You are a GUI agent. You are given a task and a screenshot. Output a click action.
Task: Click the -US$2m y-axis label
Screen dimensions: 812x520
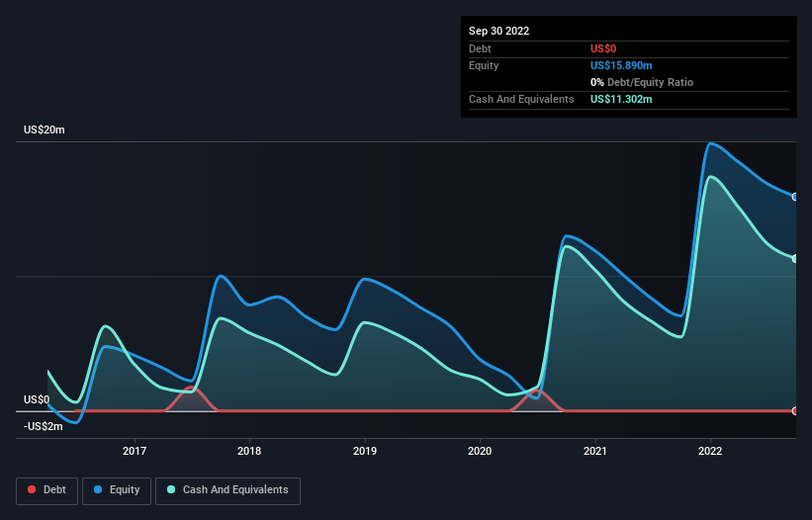click(x=43, y=426)
